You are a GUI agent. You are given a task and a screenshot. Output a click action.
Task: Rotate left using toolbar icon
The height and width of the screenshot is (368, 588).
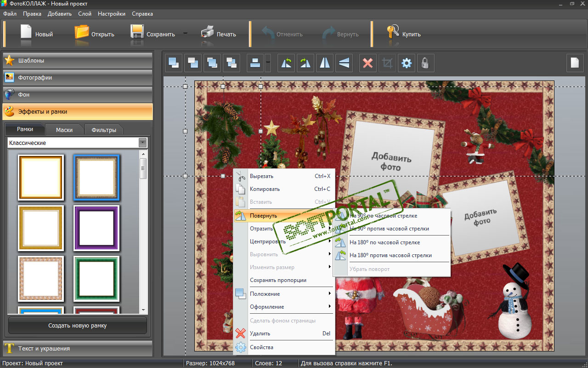pyautogui.click(x=287, y=63)
